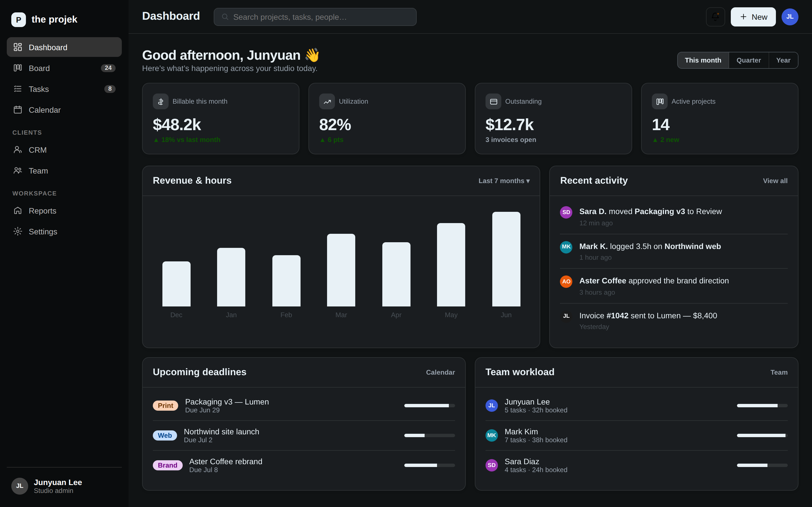Image resolution: width=812 pixels, height=507 pixels.
Task: Click the Outstanding card icon
Action: 493,101
